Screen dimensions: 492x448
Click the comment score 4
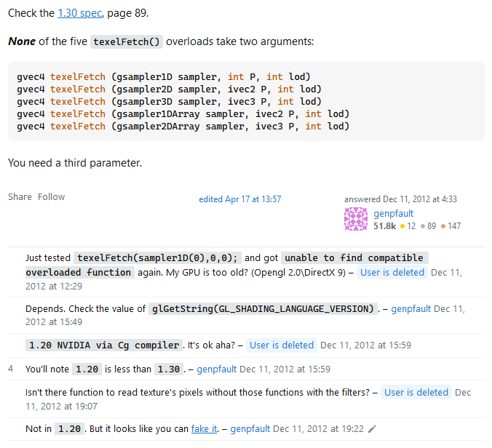tap(11, 369)
